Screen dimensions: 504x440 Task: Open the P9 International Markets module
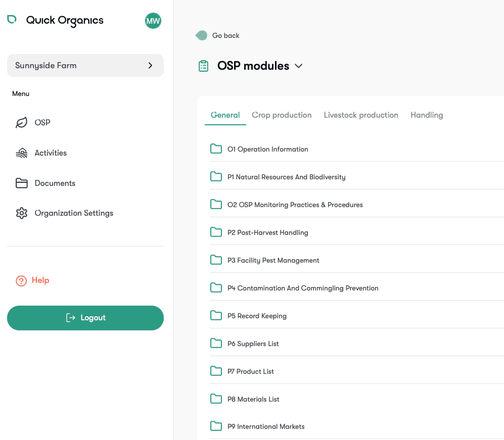(266, 426)
